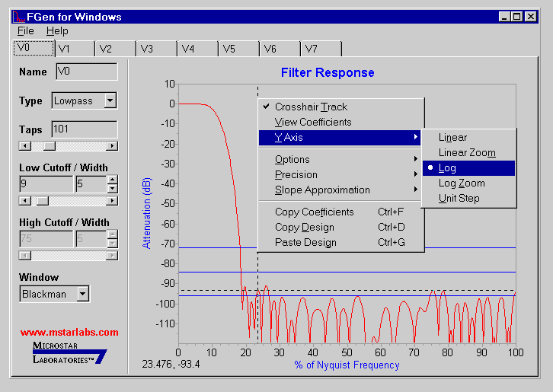553x392 pixels.
Task: Switch to the V4 tab
Action: pyautogui.click(x=199, y=49)
